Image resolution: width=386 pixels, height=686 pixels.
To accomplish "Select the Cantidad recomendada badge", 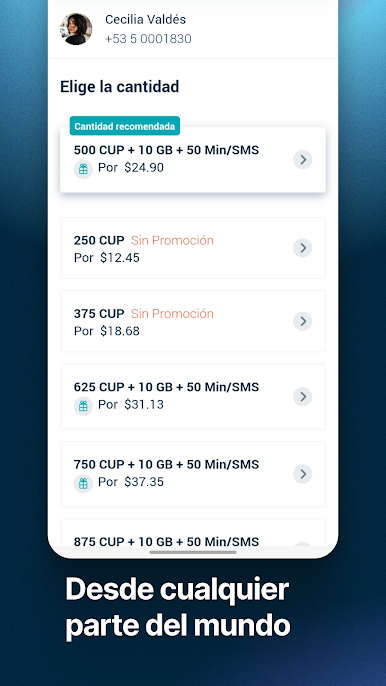I will [125, 126].
